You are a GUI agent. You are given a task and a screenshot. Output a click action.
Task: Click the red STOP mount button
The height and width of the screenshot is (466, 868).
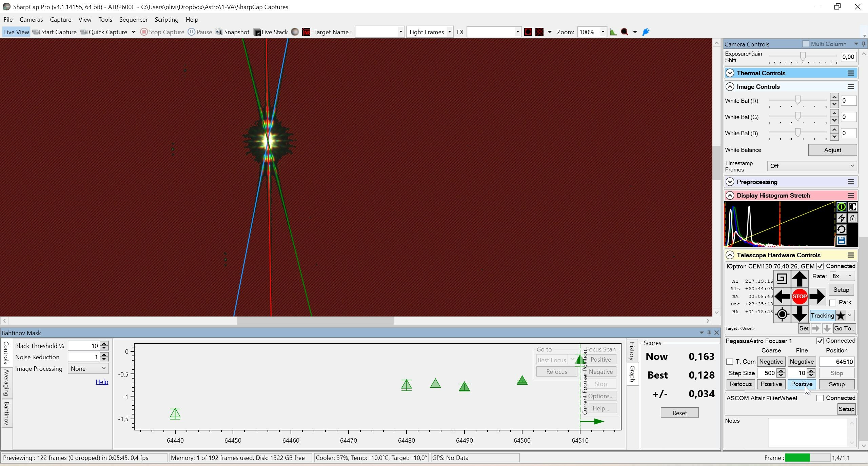pos(800,297)
